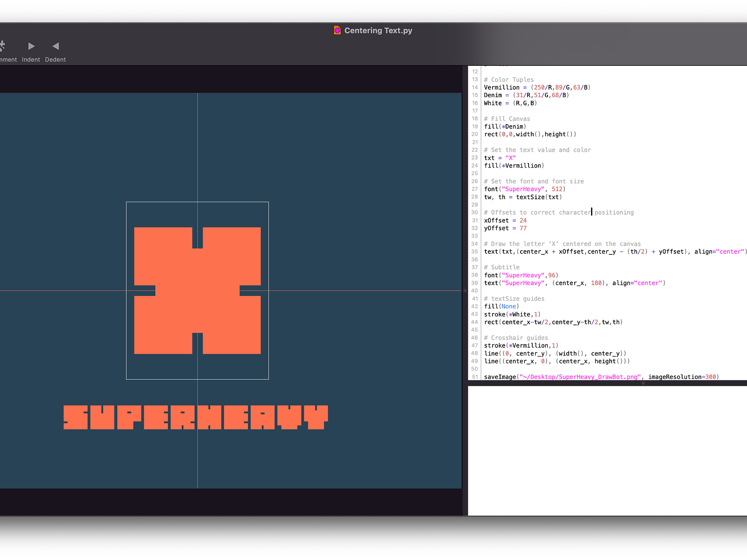Screen dimensions: 747x560
Task: Click the code 'font("SuperHeavy",96)'
Action: [521, 275]
